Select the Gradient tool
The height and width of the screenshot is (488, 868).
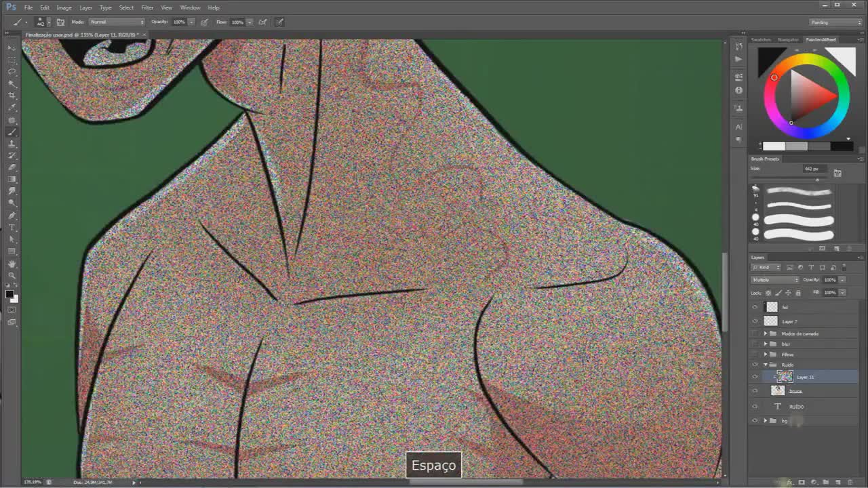[12, 180]
